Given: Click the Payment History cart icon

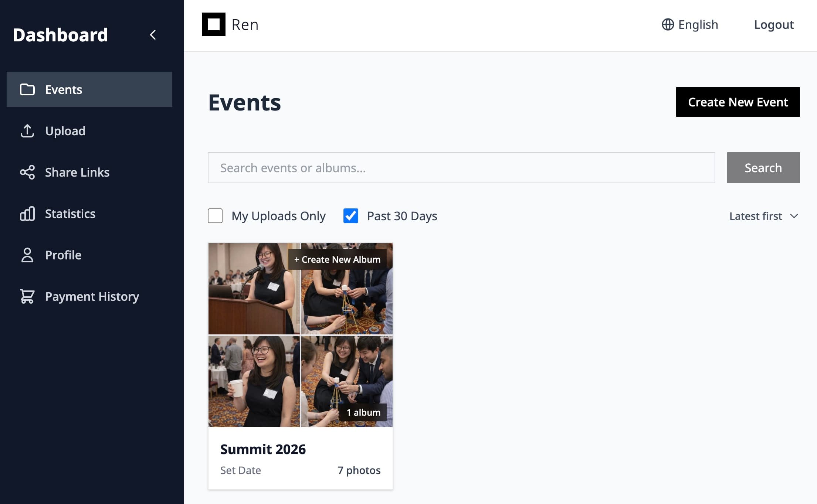Looking at the screenshot, I should [27, 296].
